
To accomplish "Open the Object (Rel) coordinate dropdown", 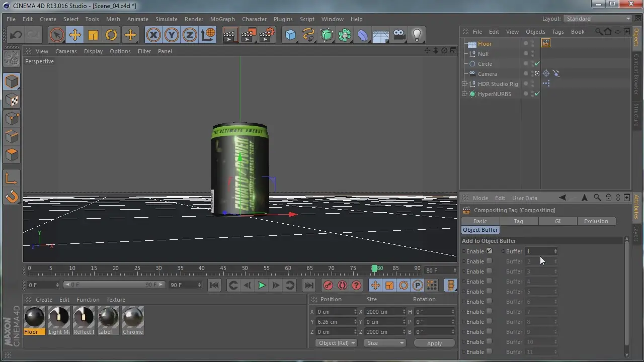I will (x=337, y=343).
